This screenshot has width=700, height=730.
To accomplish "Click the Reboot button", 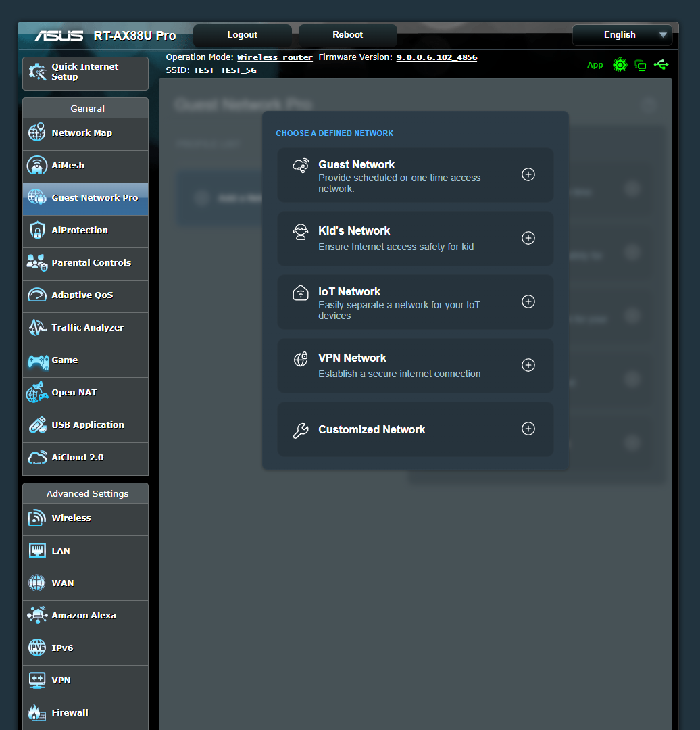I will click(348, 35).
